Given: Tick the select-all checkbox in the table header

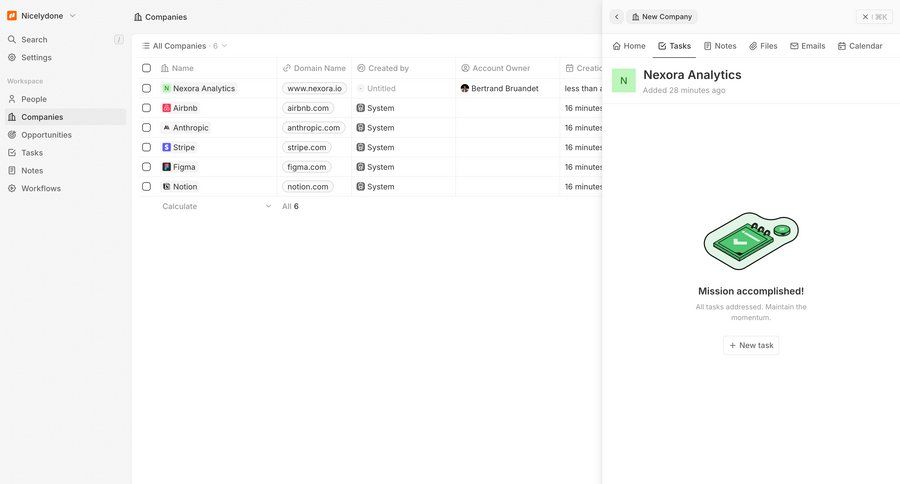Looking at the screenshot, I should [x=146, y=68].
